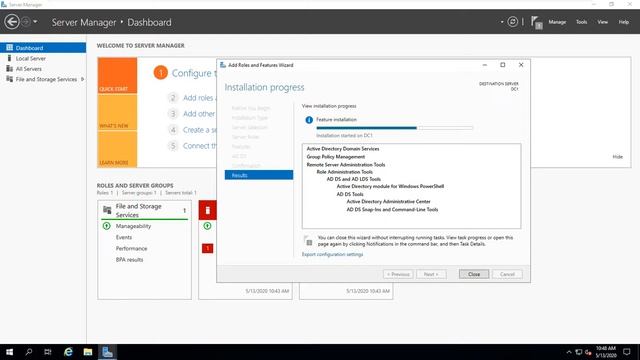
Task: Click the Connect this server link
Action: click(x=200, y=146)
